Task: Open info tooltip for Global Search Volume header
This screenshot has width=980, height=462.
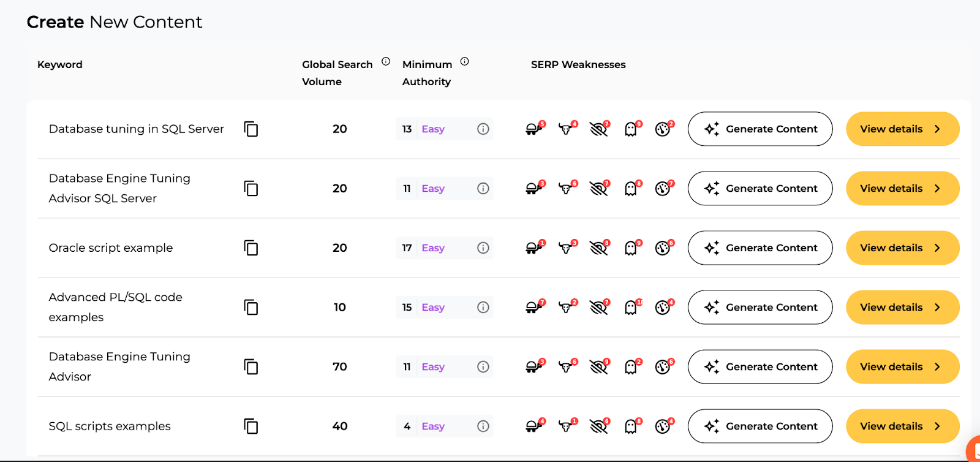Action: pos(386,61)
